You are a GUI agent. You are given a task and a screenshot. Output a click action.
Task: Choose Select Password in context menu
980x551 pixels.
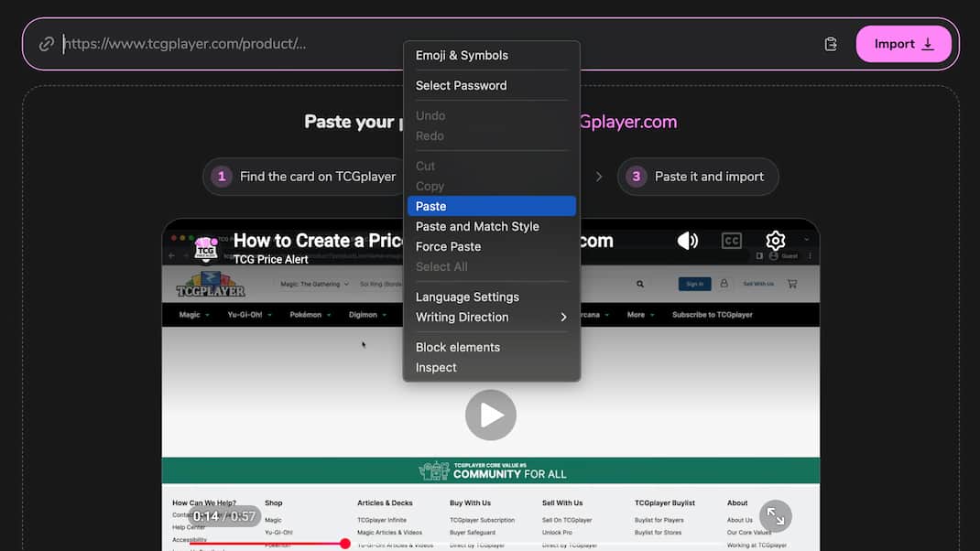point(491,86)
